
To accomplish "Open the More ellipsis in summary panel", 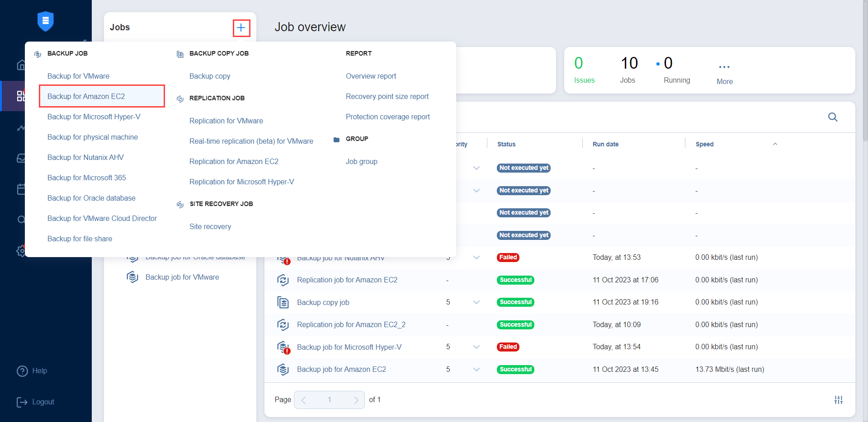I will pyautogui.click(x=724, y=67).
